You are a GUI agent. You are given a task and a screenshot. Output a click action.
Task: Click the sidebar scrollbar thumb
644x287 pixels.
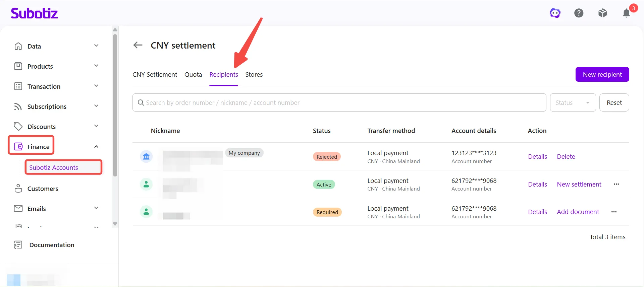click(115, 105)
